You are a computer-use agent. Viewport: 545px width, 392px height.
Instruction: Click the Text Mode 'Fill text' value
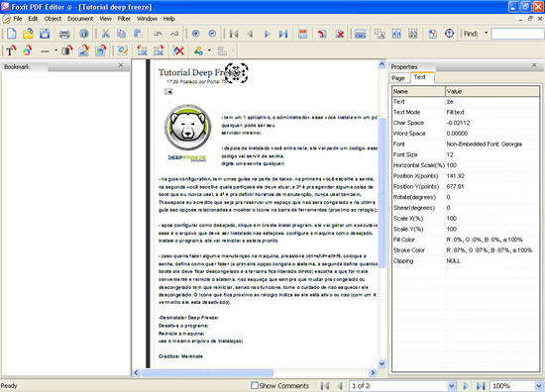(455, 112)
